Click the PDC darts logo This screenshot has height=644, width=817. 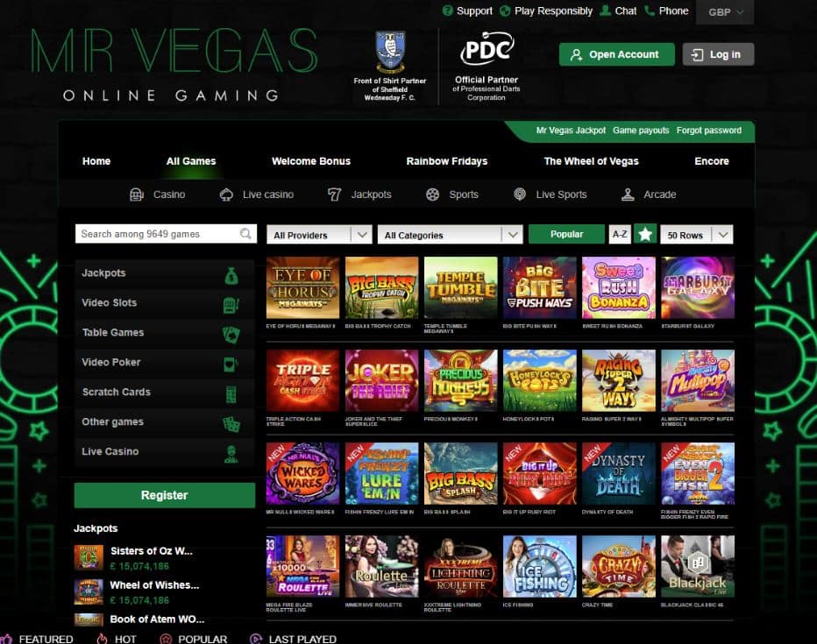(487, 51)
